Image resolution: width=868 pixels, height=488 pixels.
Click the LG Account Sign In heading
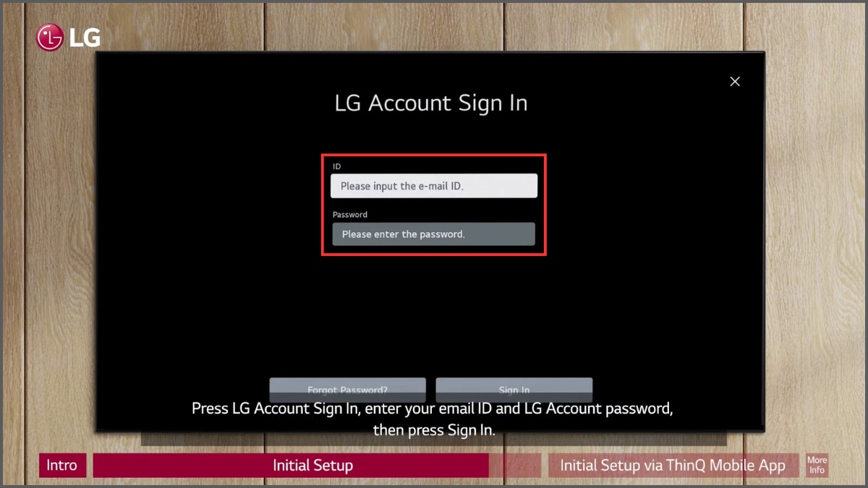click(x=431, y=103)
